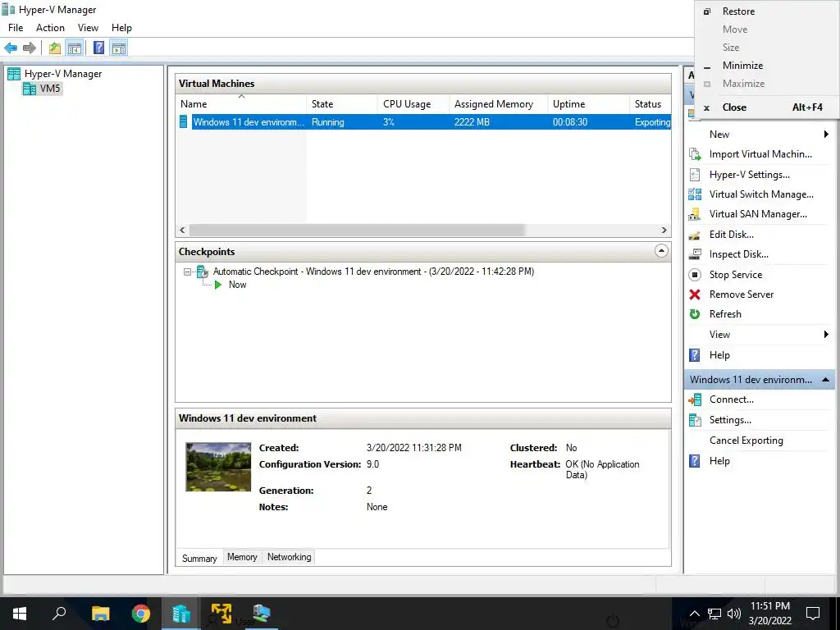Sort by the CPU Usage column header

coord(413,104)
